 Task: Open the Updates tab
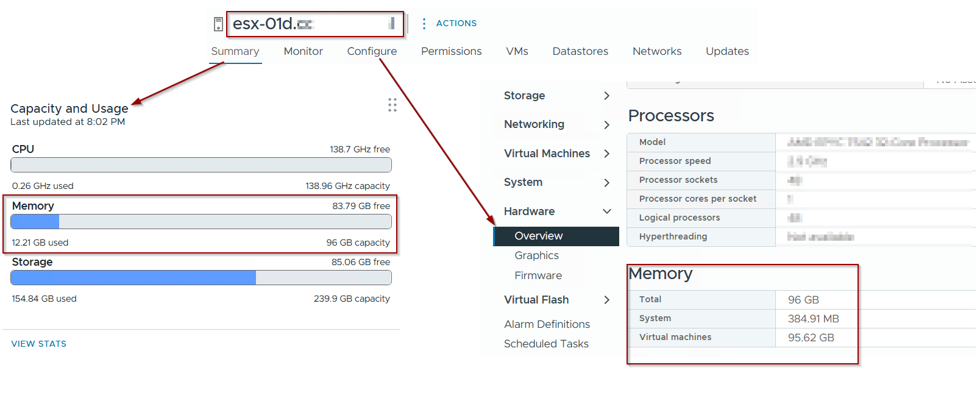(x=727, y=52)
